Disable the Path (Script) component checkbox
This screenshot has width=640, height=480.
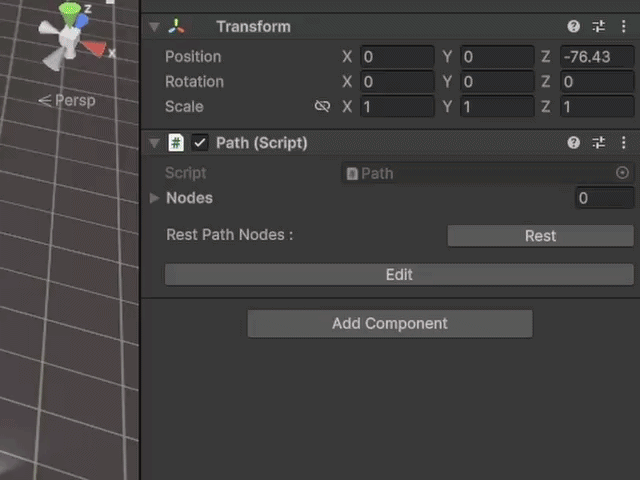tap(200, 143)
